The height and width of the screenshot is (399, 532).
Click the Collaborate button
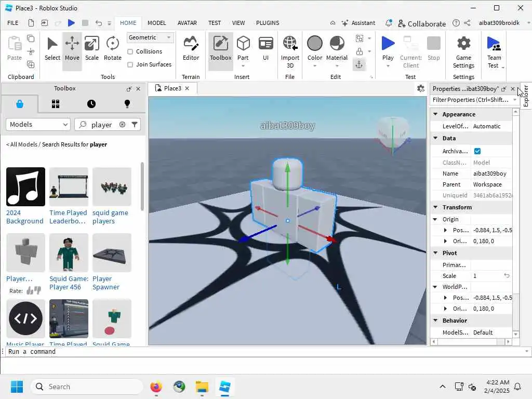tap(422, 23)
